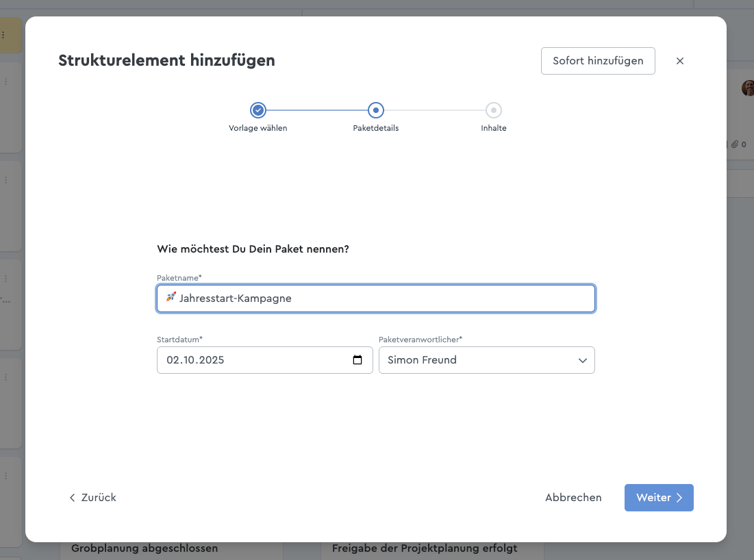Select the Inhalte step label
Screen dimensions: 754x560
493,128
